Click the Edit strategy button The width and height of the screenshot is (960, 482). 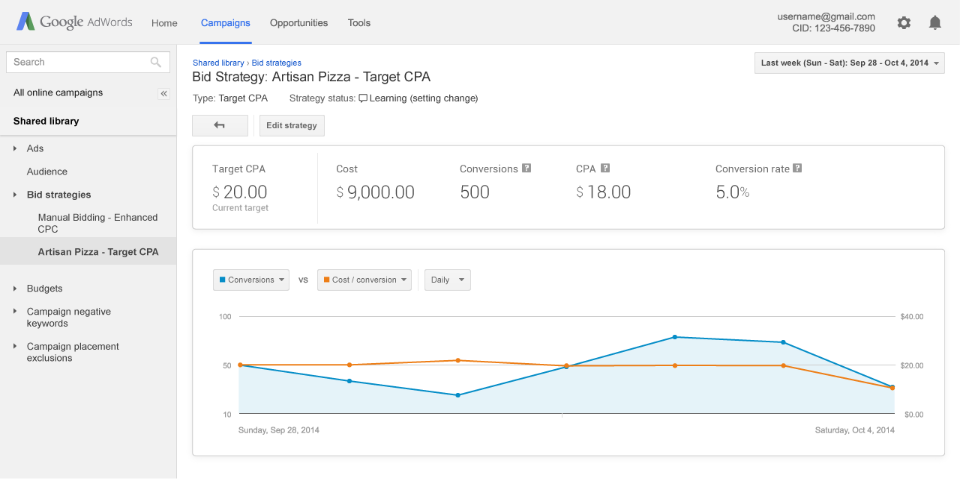(x=292, y=125)
